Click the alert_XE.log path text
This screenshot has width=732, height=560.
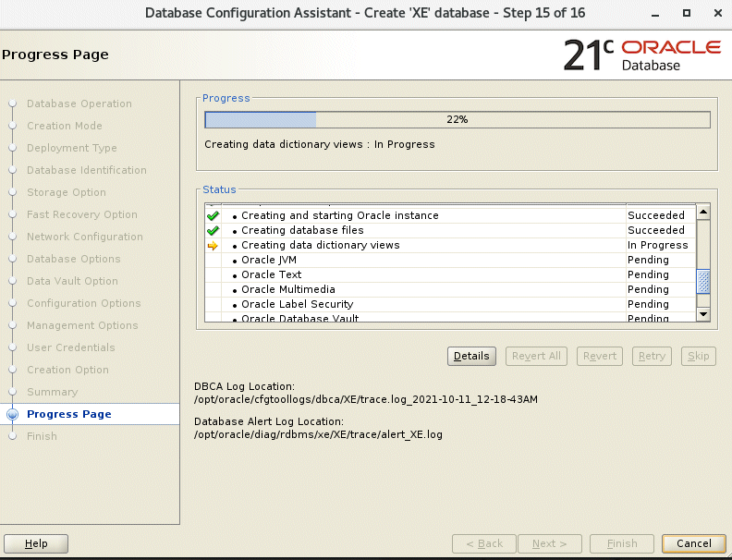[318, 434]
